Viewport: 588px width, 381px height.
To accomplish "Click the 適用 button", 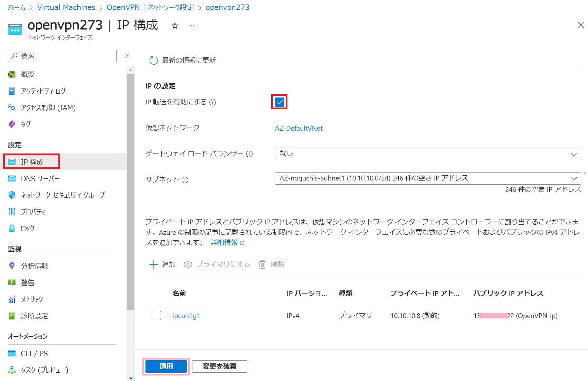I will tap(166, 366).
